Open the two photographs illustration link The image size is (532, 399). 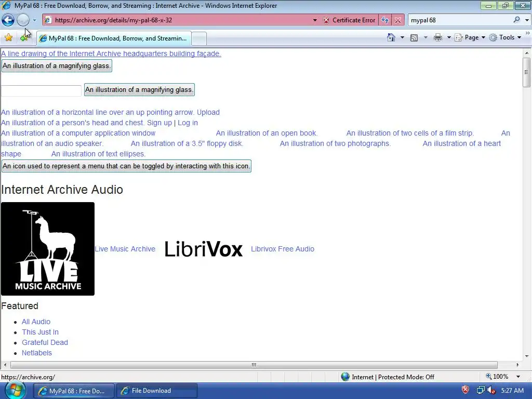click(x=335, y=143)
